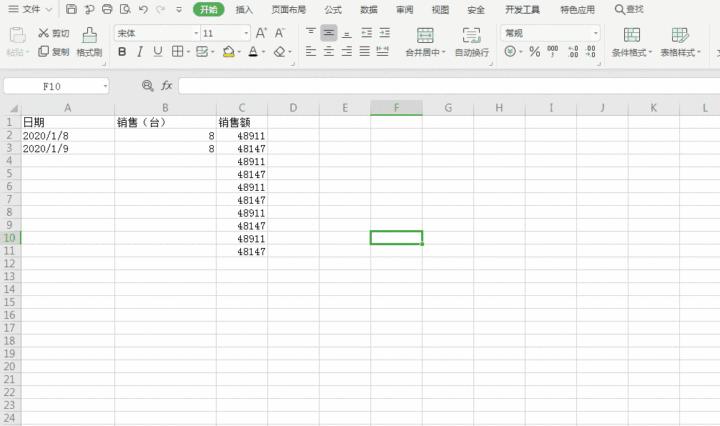
Task: Undo the last action
Action: (143, 9)
